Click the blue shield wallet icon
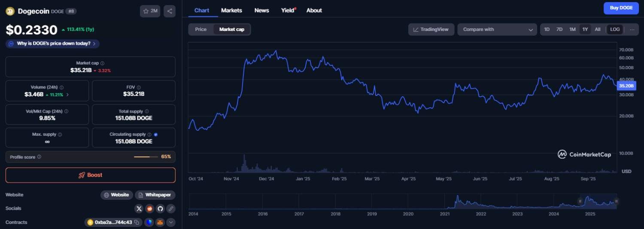644x229 pixels. [x=149, y=222]
